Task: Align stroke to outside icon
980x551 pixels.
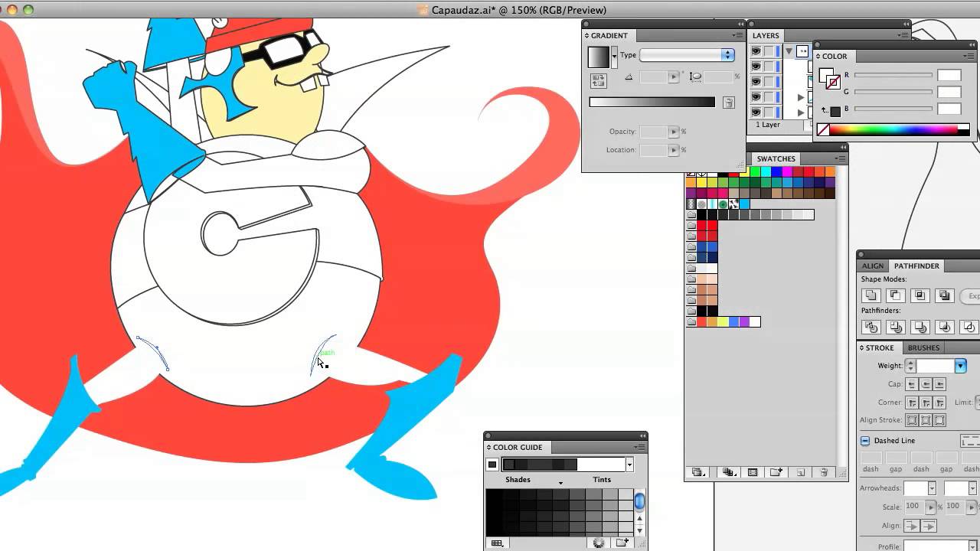Action: 939,420
